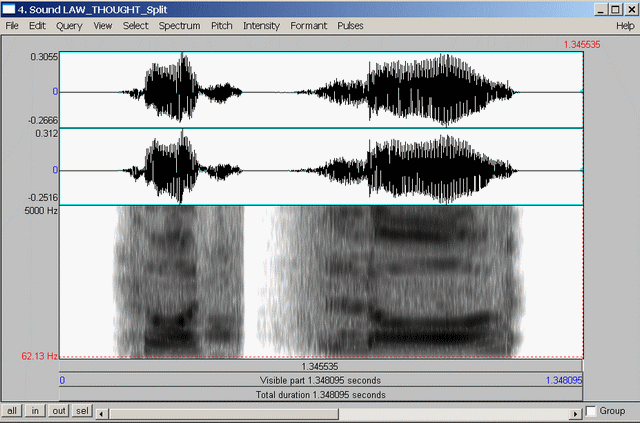640x423 pixels.
Task: Play the Total duration bar
Action: point(320,395)
